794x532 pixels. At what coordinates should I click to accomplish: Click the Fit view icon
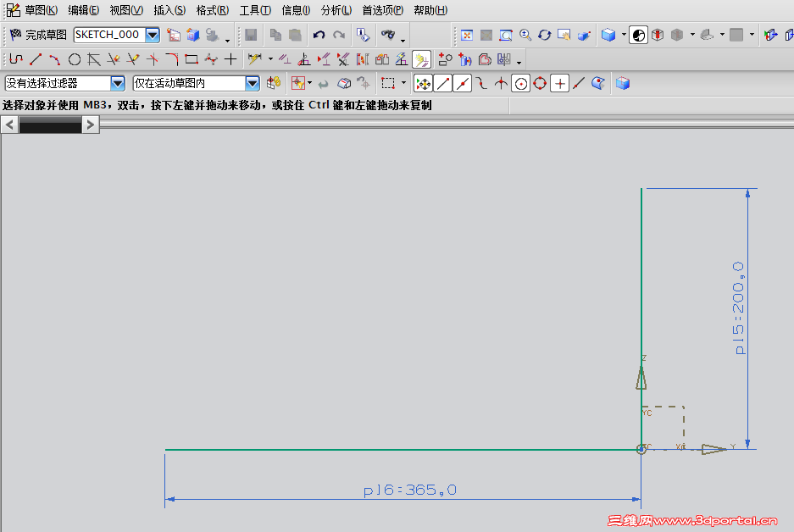(x=467, y=35)
